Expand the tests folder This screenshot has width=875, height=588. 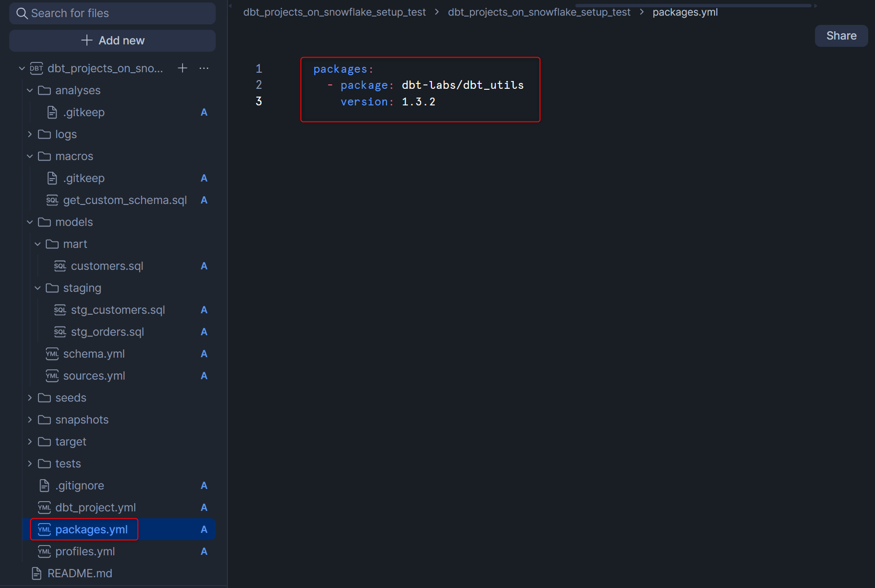tap(30, 464)
